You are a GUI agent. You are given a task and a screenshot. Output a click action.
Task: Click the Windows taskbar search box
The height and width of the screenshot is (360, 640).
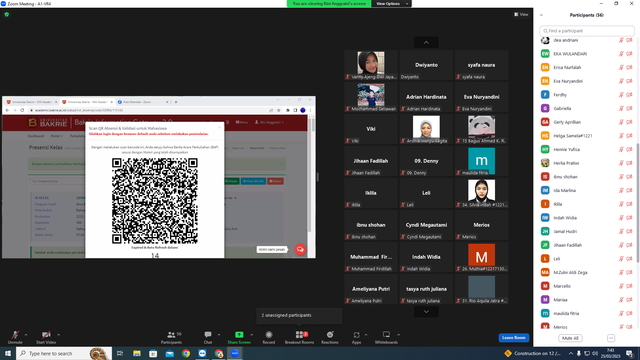64,353
